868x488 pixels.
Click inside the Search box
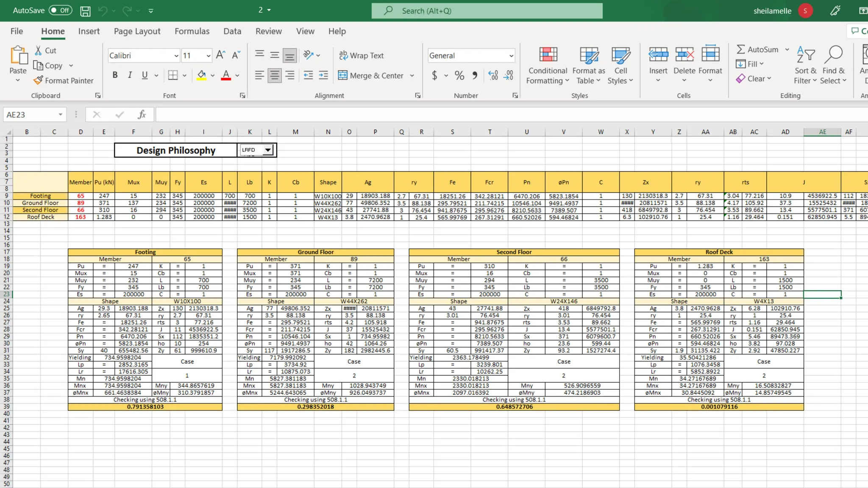(487, 11)
